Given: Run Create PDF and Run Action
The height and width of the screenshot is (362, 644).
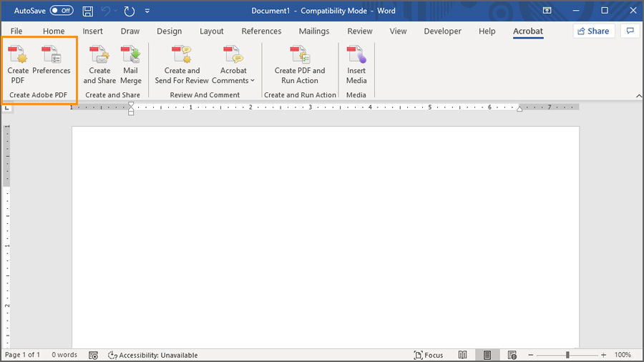Looking at the screenshot, I should (x=300, y=65).
